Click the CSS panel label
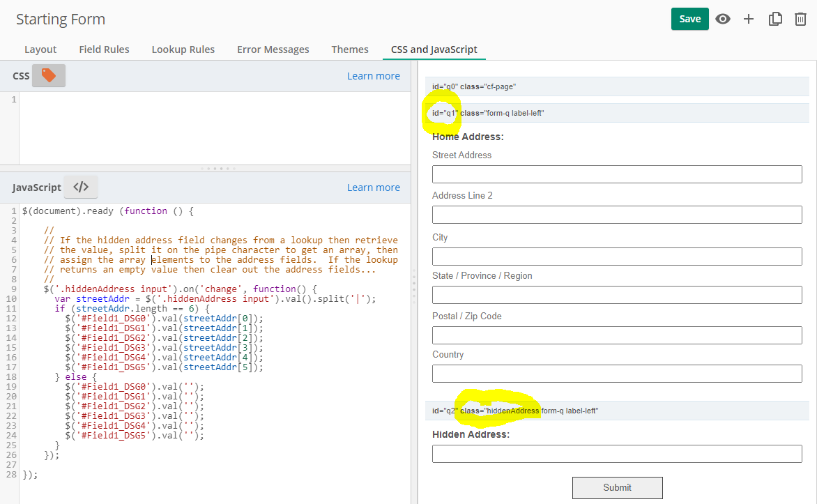The width and height of the screenshot is (817, 504). pos(21,76)
